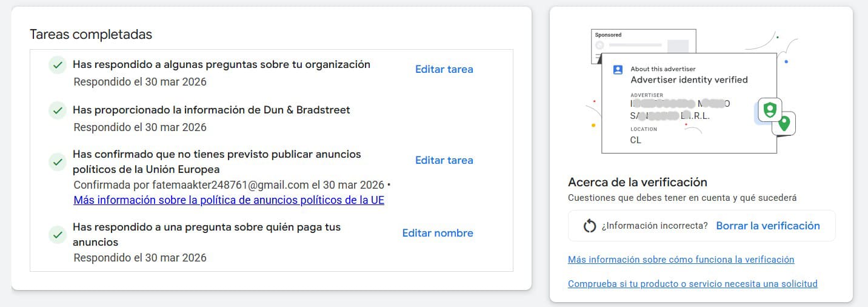Follow the Comprueba si tu producto necesita solicitud link
The width and height of the screenshot is (868, 307).
pos(692,284)
